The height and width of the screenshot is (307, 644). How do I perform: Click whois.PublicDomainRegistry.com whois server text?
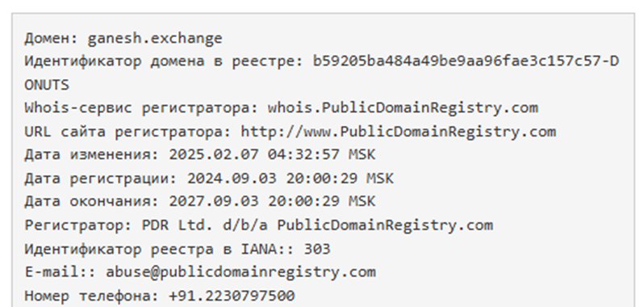pos(403,107)
